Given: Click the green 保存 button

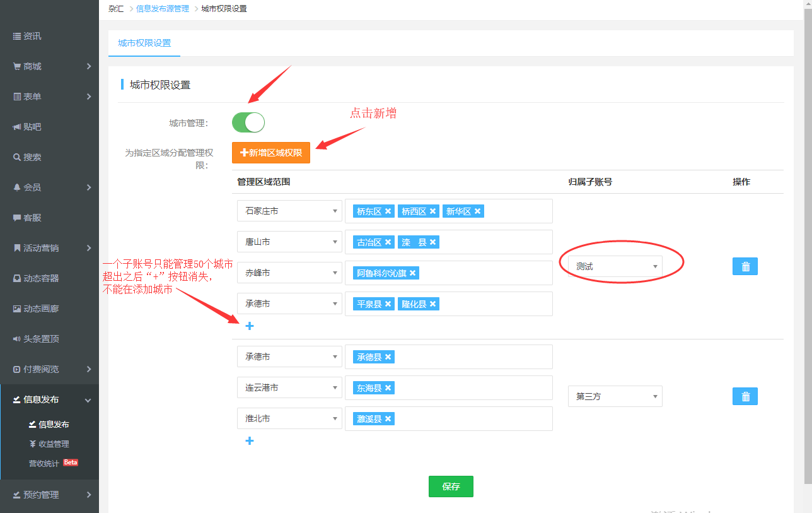Looking at the screenshot, I should tap(451, 486).
